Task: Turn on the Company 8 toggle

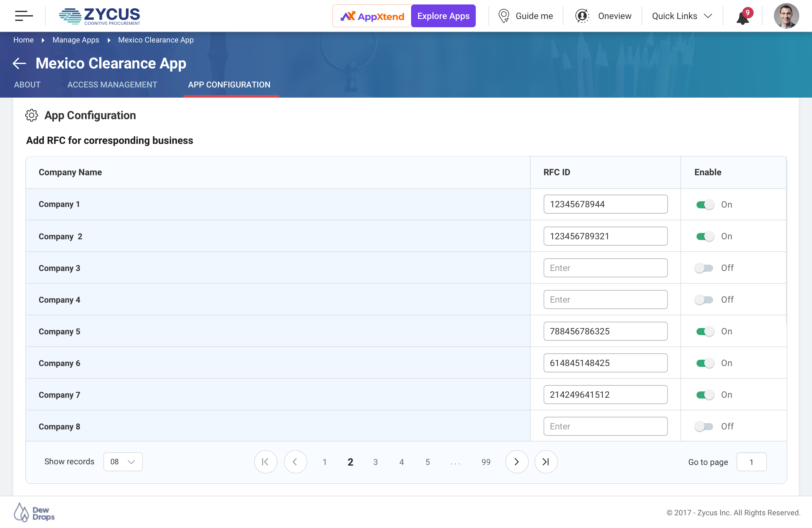Action: tap(704, 426)
